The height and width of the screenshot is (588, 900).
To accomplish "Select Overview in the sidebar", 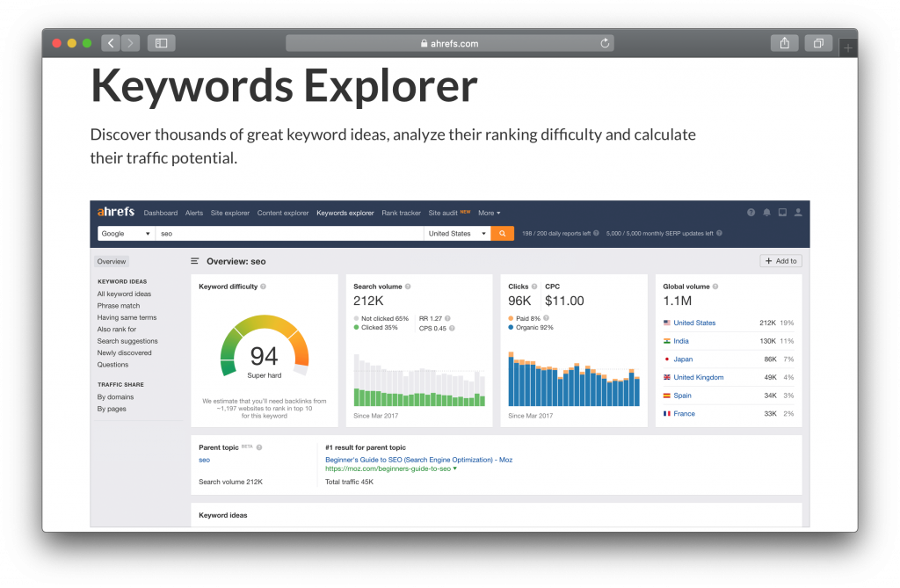I will point(112,261).
